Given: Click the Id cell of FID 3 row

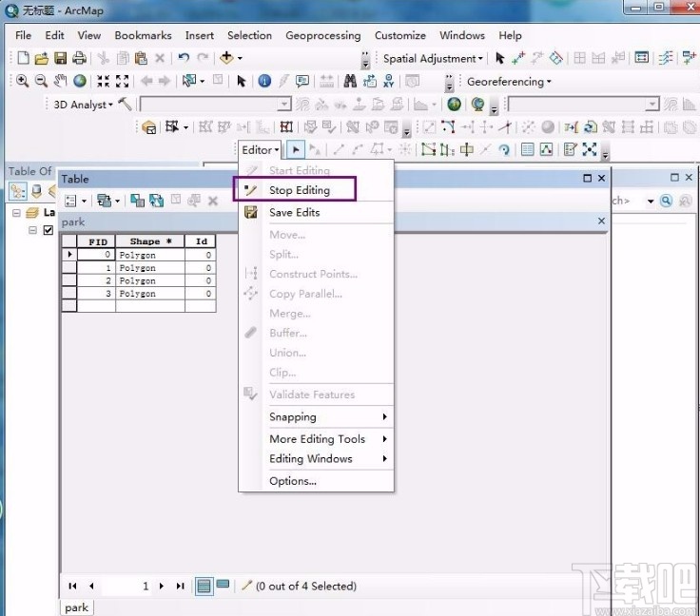Looking at the screenshot, I should pos(200,293).
